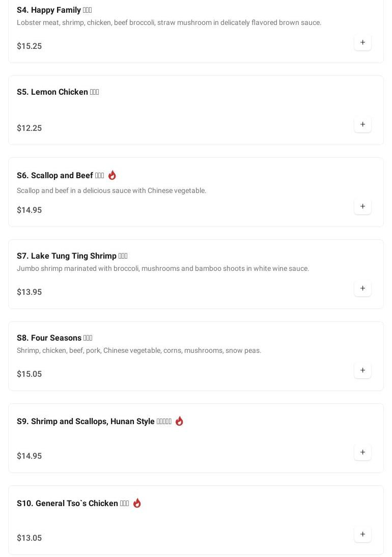Screen dimensions: 392x557
Task: Add Scallop and Beef using plus button
Action: 362,206
